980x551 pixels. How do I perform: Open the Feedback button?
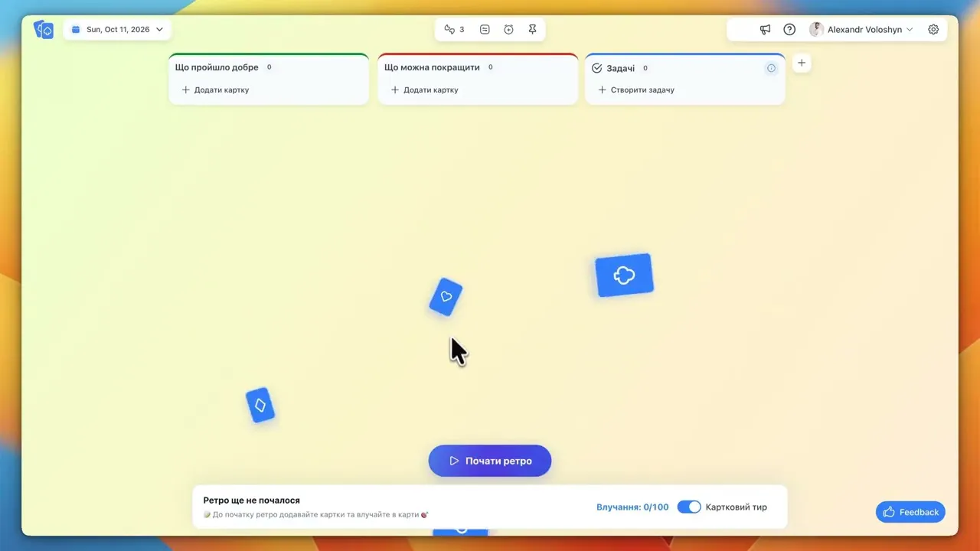tap(910, 512)
